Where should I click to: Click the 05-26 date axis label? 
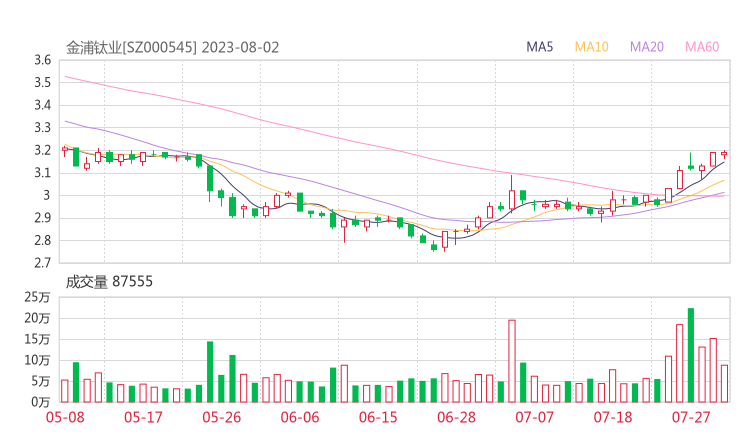click(x=222, y=417)
